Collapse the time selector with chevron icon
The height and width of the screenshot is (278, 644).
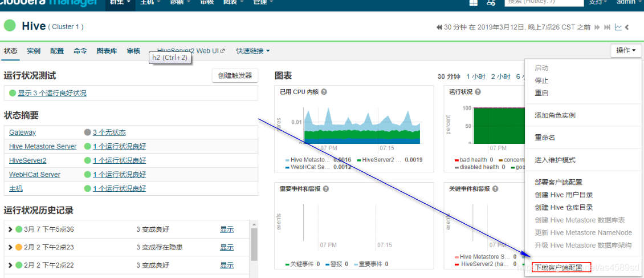(x=627, y=27)
